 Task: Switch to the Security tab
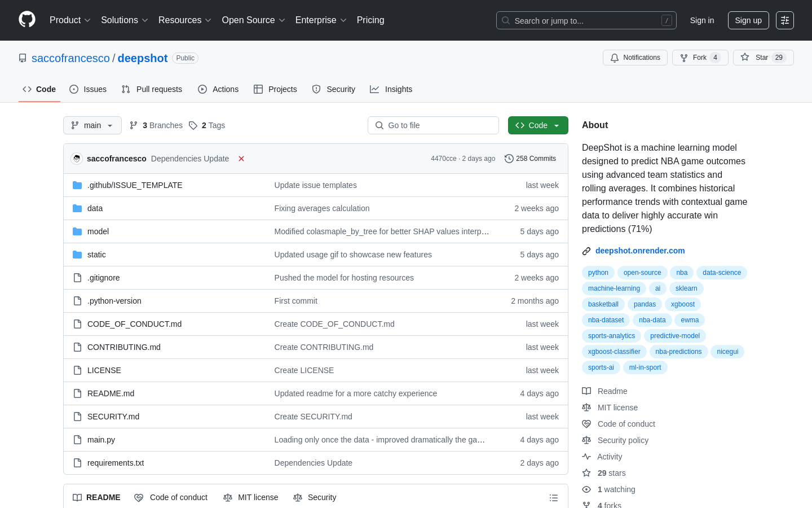pyautogui.click(x=334, y=89)
